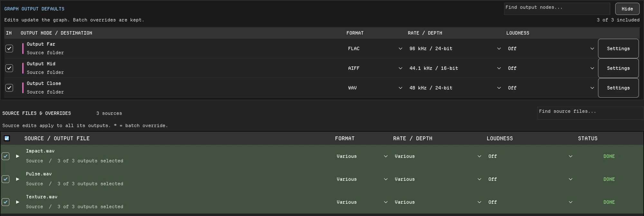Change the 44.1 kHz / 16-bit rate dropdown

pos(455,68)
